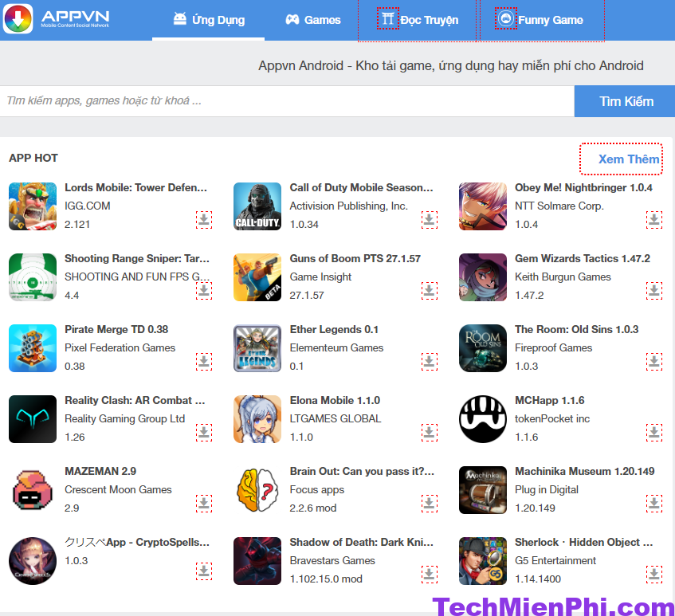This screenshot has width=675, height=616.
Task: Open Shadow of Death title link
Action: 361,542
